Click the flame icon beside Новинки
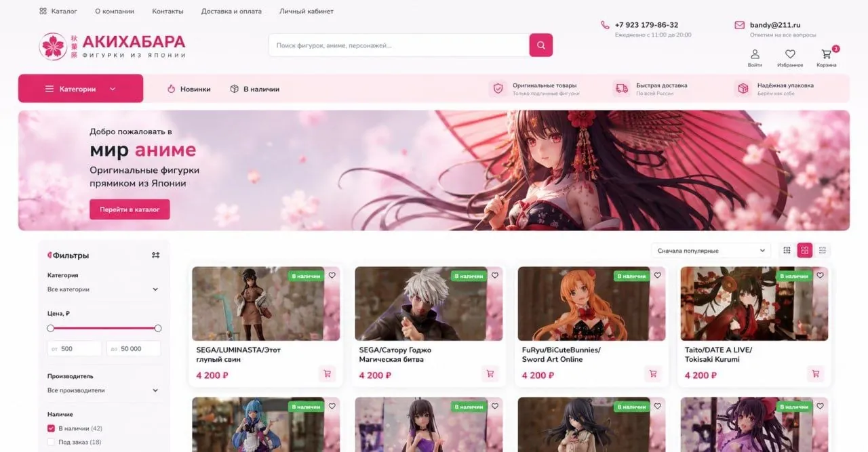868x452 pixels. pos(172,89)
